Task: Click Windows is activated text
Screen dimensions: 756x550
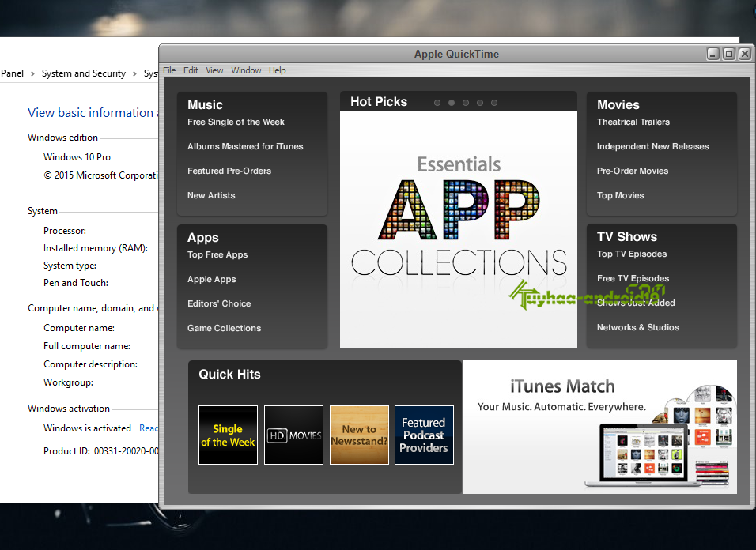Action: tap(87, 428)
